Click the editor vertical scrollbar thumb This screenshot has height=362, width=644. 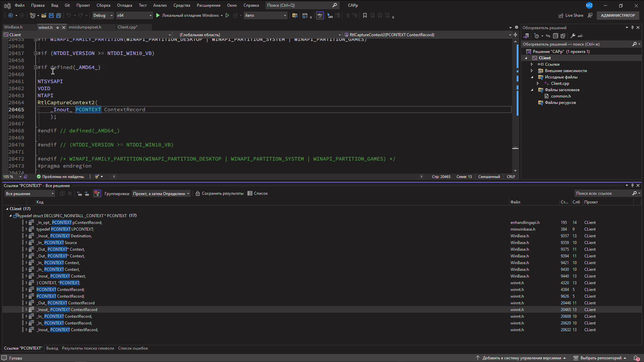click(x=516, y=148)
